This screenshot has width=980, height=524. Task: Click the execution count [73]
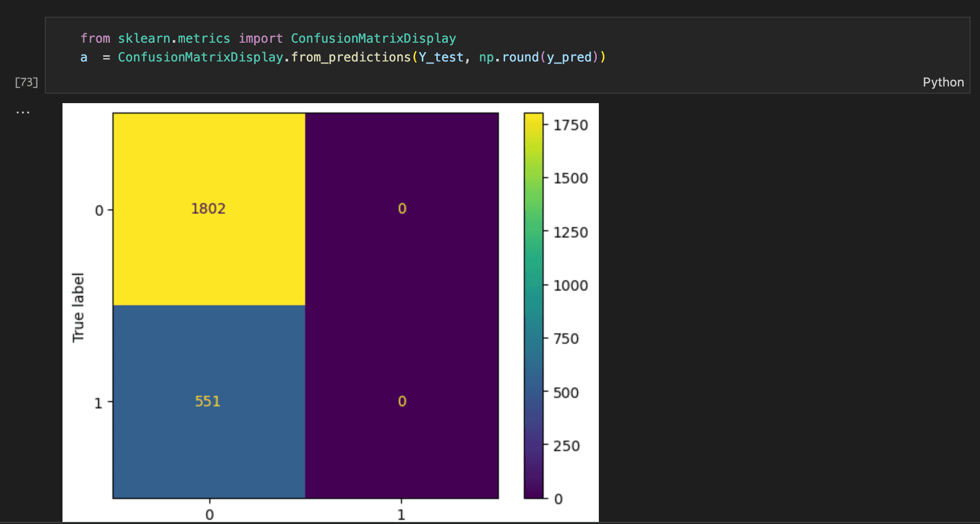27,82
